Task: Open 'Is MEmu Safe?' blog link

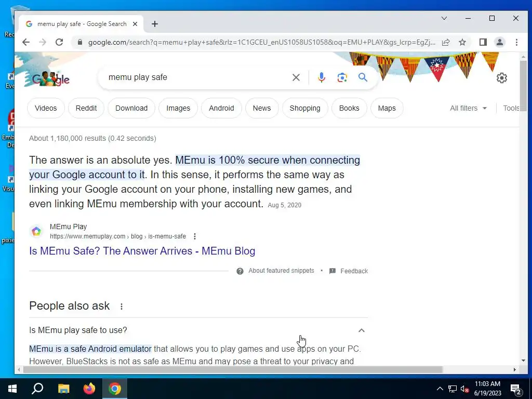Action: (142, 251)
